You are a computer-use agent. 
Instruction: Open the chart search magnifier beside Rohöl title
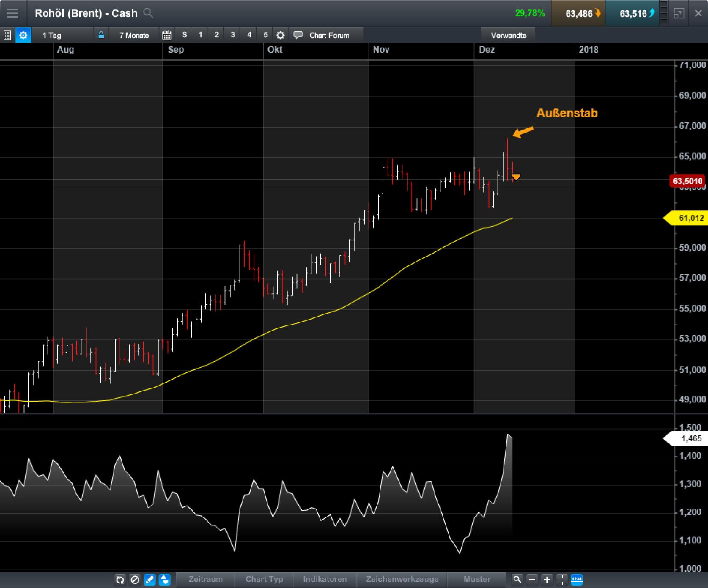(148, 13)
